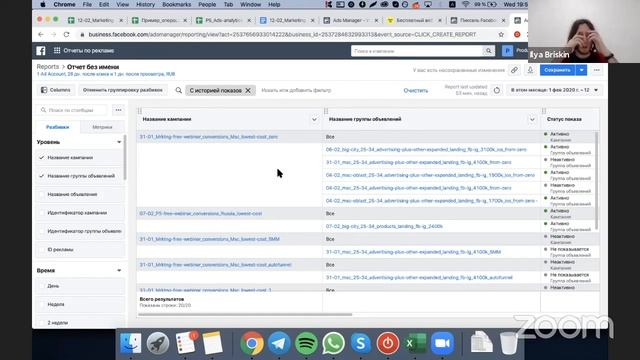Screen dimensions: 640x360
Task: Click the blue Сохранить button
Action: point(557,70)
